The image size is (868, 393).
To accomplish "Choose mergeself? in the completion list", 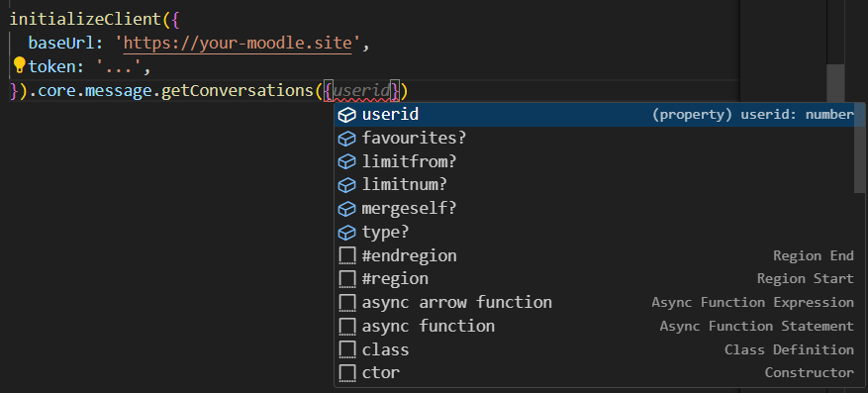I will (x=595, y=209).
